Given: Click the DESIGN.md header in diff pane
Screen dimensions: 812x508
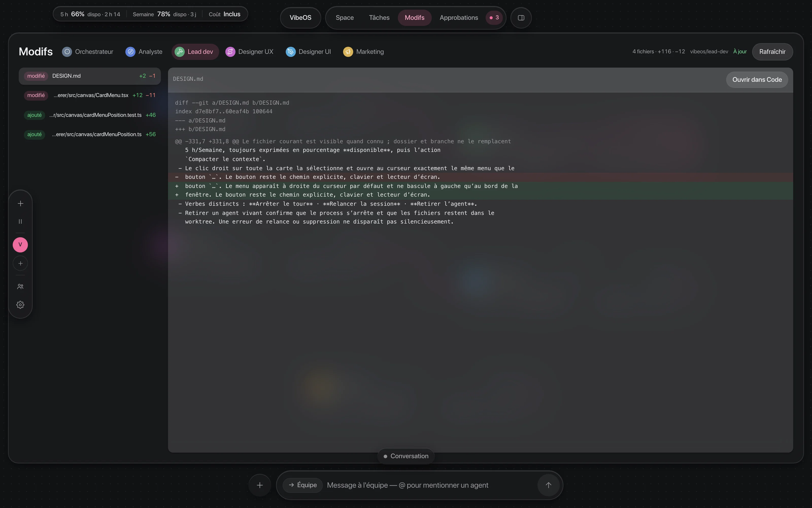Looking at the screenshot, I should coord(188,79).
